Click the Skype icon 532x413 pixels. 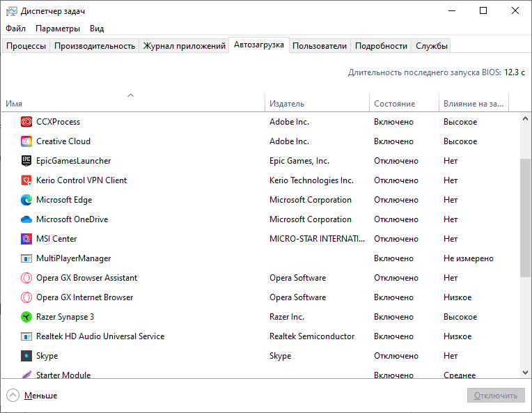point(26,356)
